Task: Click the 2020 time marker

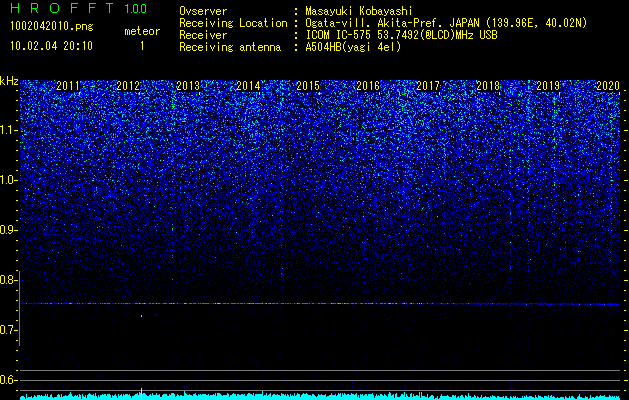Action: 608,86
